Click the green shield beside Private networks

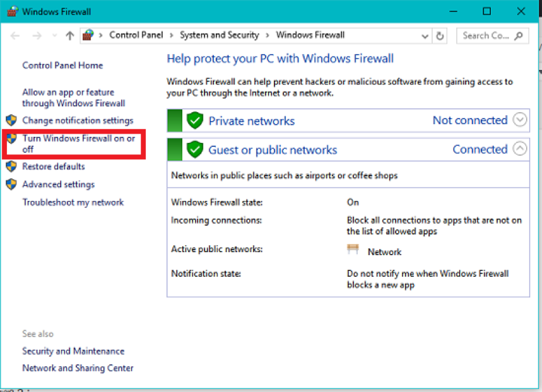[195, 120]
